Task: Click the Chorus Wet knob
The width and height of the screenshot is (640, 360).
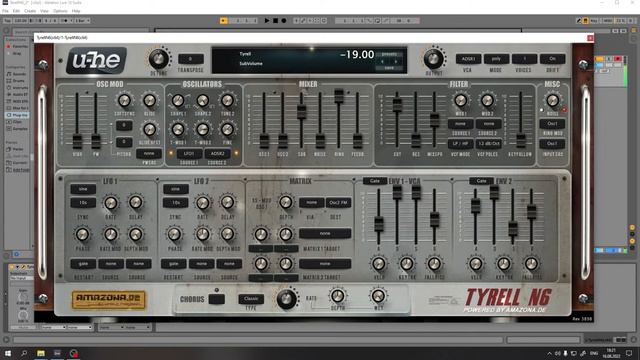Action: click(x=378, y=296)
